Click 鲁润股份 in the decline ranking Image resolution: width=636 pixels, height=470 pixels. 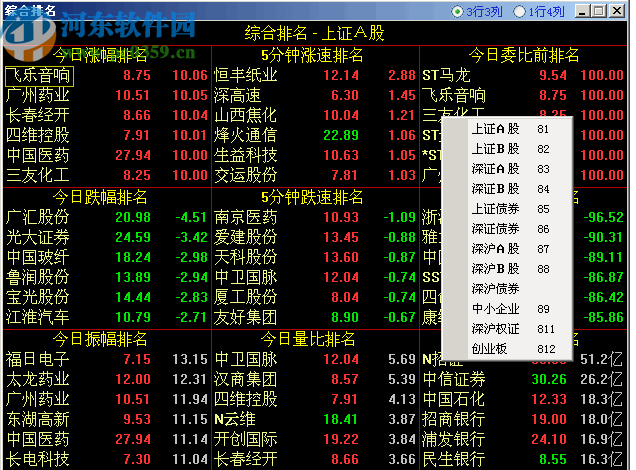tap(107, 277)
